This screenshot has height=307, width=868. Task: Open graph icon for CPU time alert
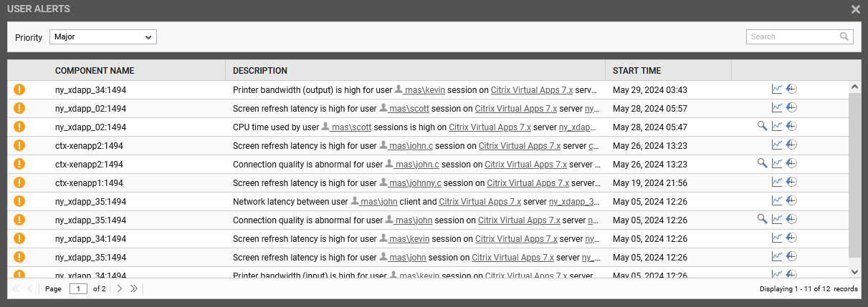click(777, 126)
